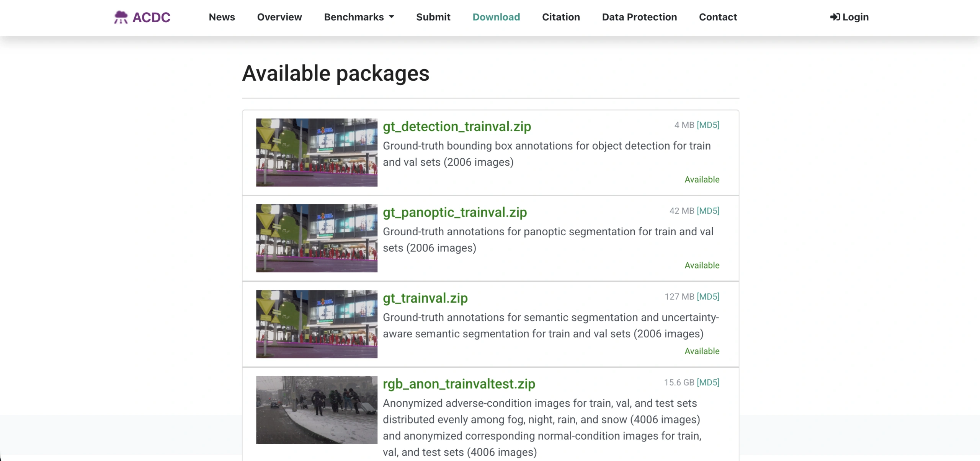Open the Citation page

tap(561, 17)
